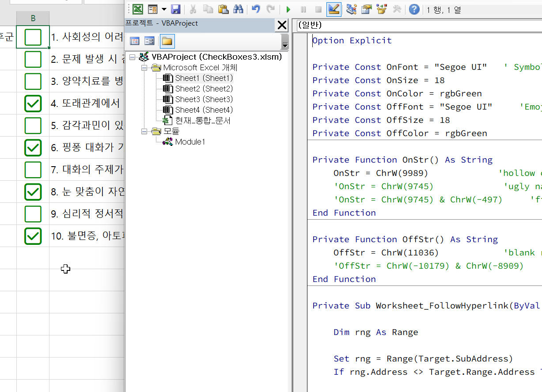Click the Toolbox wrench icon
This screenshot has width=542, height=392.
(x=396, y=9)
